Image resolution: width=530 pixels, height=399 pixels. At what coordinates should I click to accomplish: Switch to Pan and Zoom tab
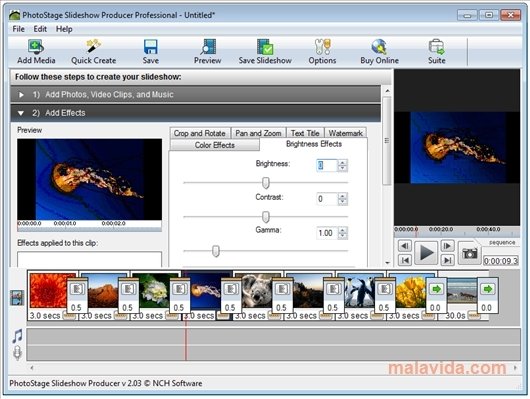pyautogui.click(x=258, y=133)
